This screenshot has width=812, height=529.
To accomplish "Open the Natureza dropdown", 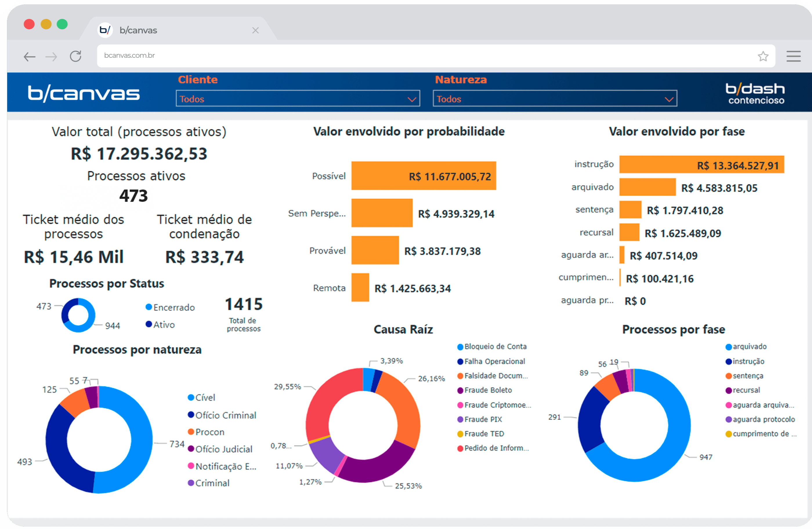I will [x=555, y=99].
